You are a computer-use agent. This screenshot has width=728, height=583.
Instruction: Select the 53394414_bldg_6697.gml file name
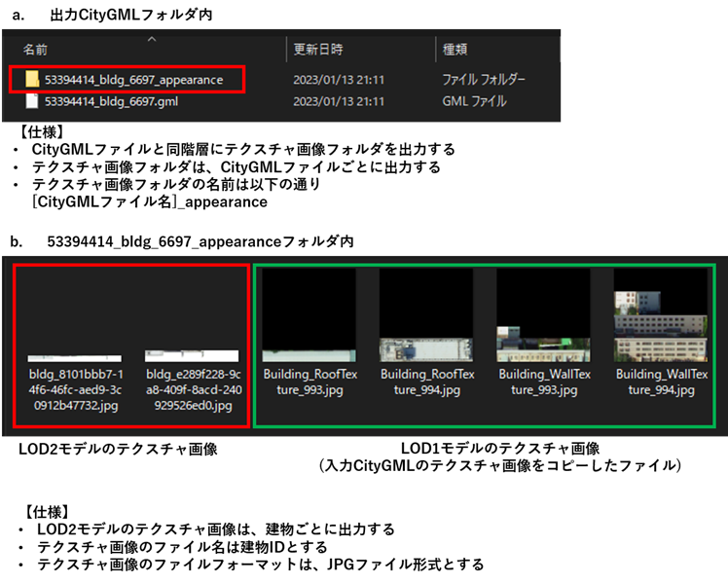(111, 101)
